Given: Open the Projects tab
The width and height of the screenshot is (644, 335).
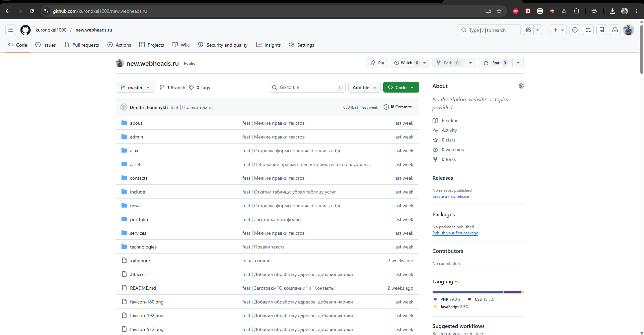Looking at the screenshot, I should point(152,45).
